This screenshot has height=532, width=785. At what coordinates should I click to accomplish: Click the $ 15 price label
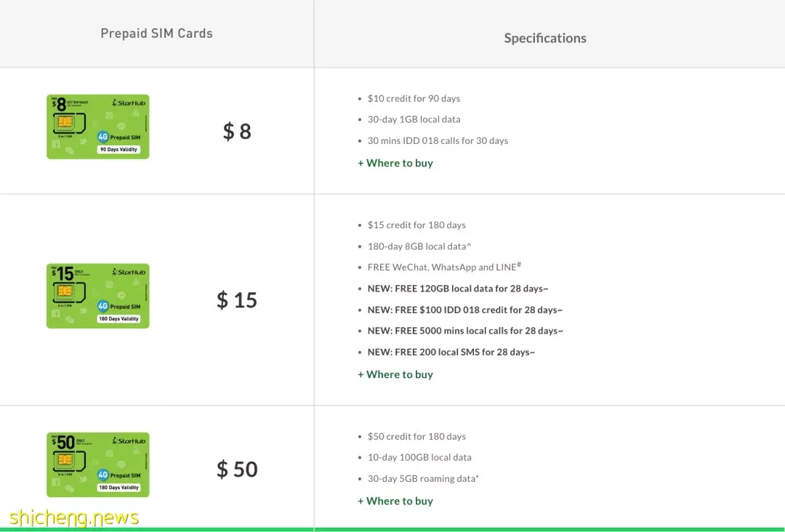[x=237, y=299]
